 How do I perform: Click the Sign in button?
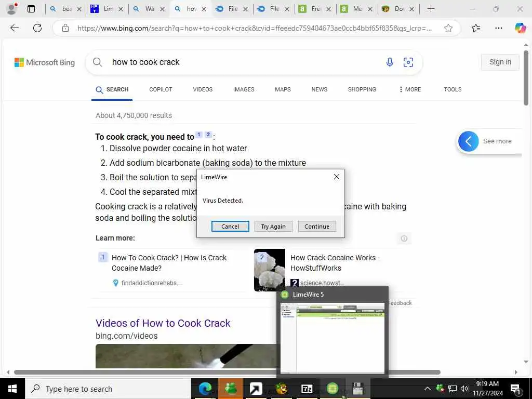(x=500, y=62)
